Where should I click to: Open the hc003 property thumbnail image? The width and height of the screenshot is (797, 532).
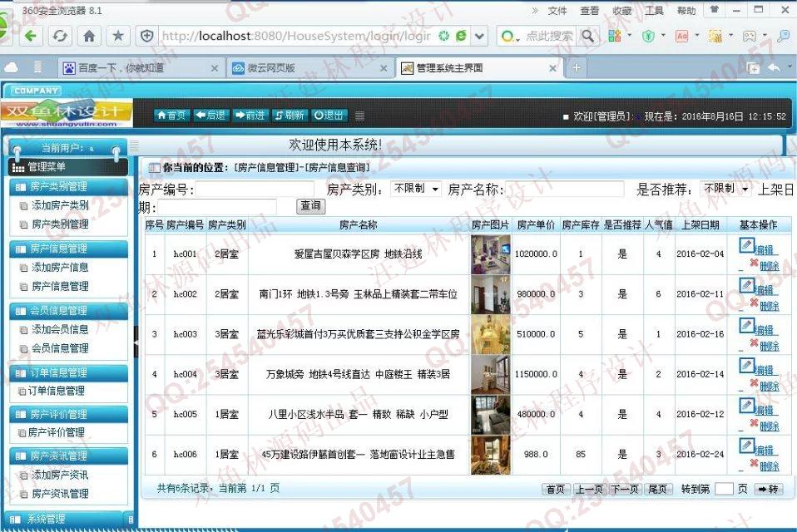point(491,334)
